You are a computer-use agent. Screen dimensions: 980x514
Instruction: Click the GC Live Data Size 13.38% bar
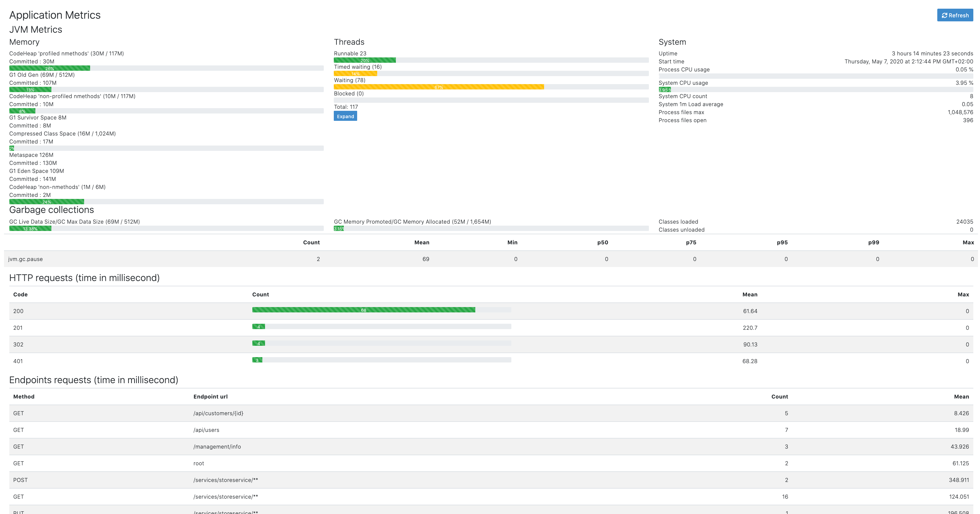[x=30, y=229]
